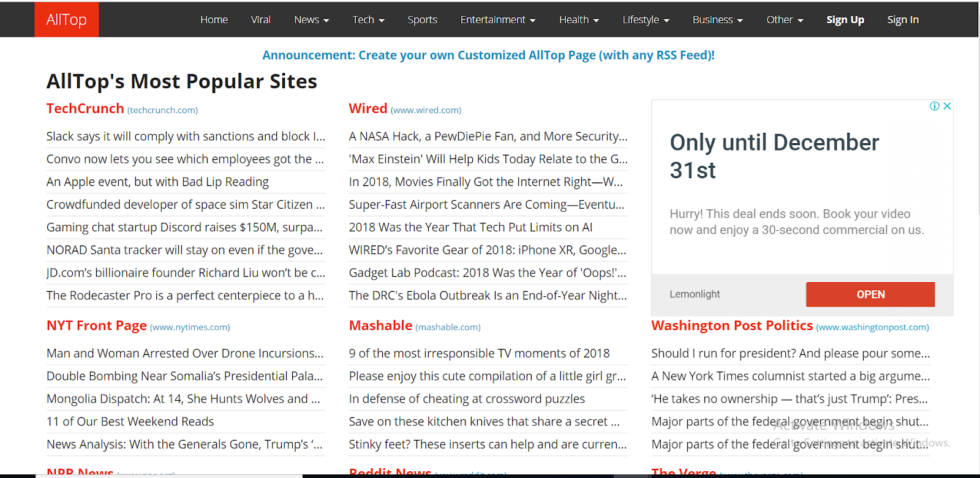Open '2018 Was the Year That Tech Put Limits on AI'
Viewport: 980px width, 478px height.
pos(470,227)
